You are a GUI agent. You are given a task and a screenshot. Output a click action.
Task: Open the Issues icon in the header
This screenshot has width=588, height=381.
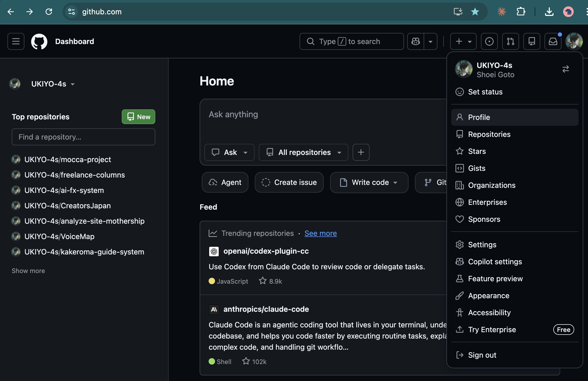click(489, 41)
